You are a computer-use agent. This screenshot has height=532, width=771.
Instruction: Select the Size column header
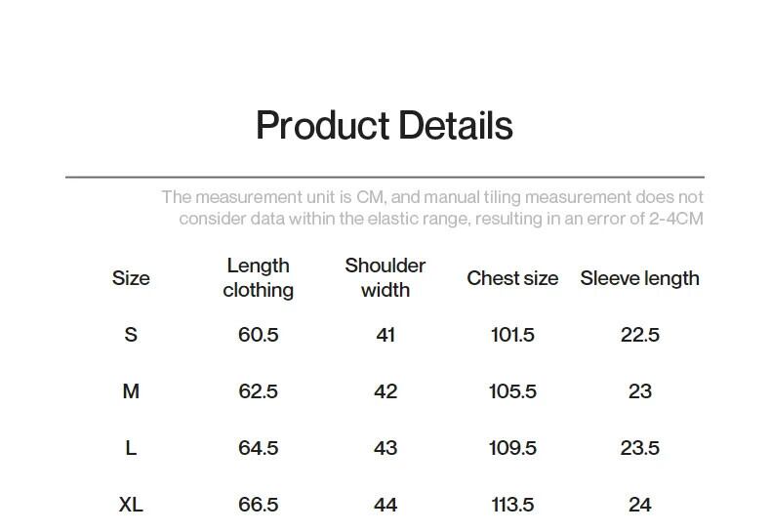pos(131,278)
